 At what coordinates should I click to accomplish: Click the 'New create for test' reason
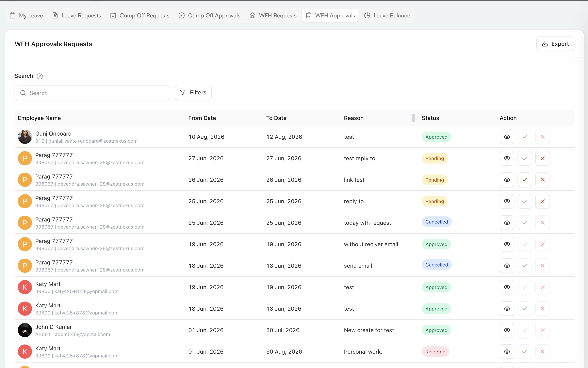coord(369,330)
